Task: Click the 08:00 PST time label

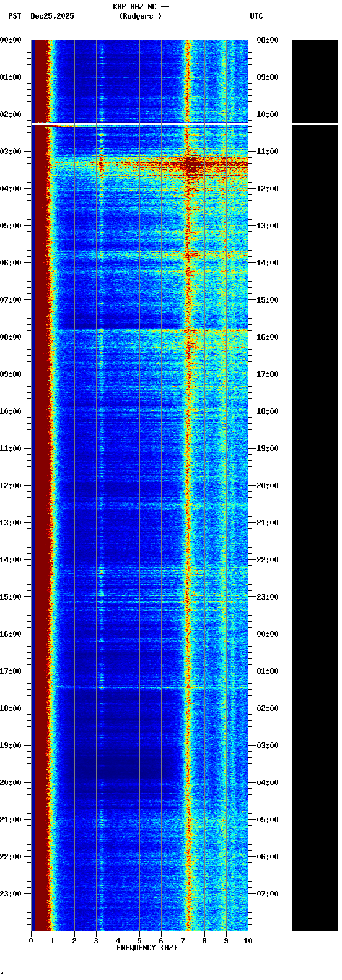Action: tap(11, 337)
